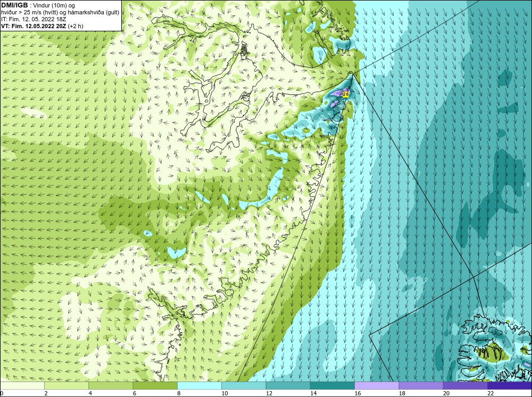
Task: Click the legend scale label '8'
Action: click(179, 393)
